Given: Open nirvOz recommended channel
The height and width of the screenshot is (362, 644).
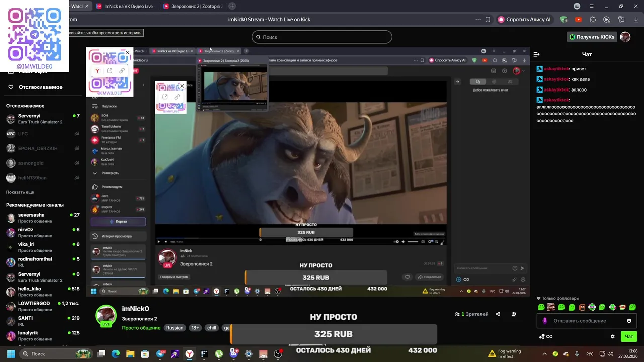Looking at the screenshot, I should (43, 232).
